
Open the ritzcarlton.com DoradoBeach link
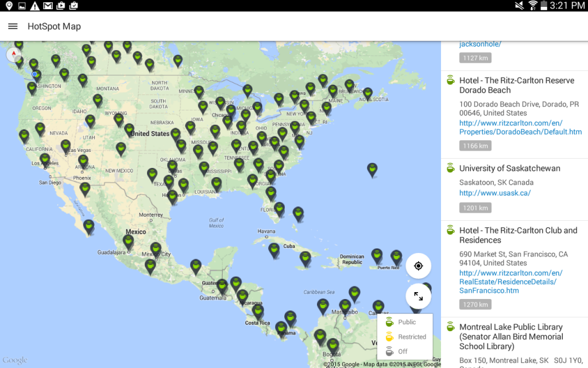pyautogui.click(x=520, y=127)
